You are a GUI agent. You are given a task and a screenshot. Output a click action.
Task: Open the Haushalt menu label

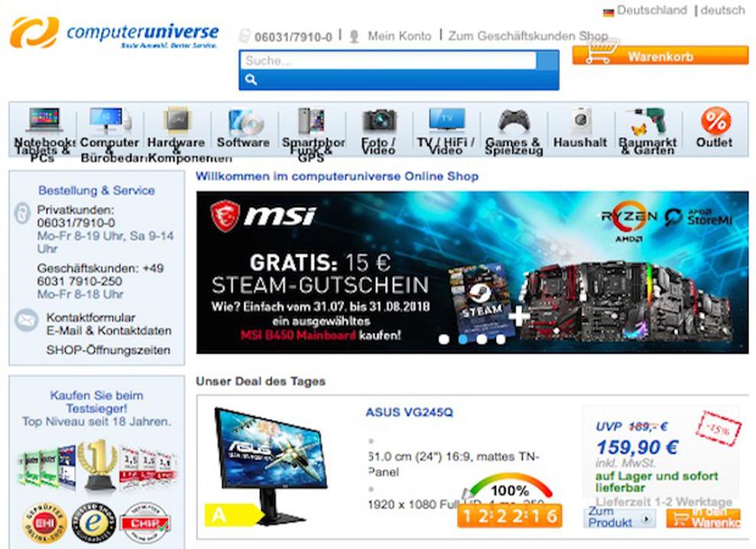click(x=580, y=143)
